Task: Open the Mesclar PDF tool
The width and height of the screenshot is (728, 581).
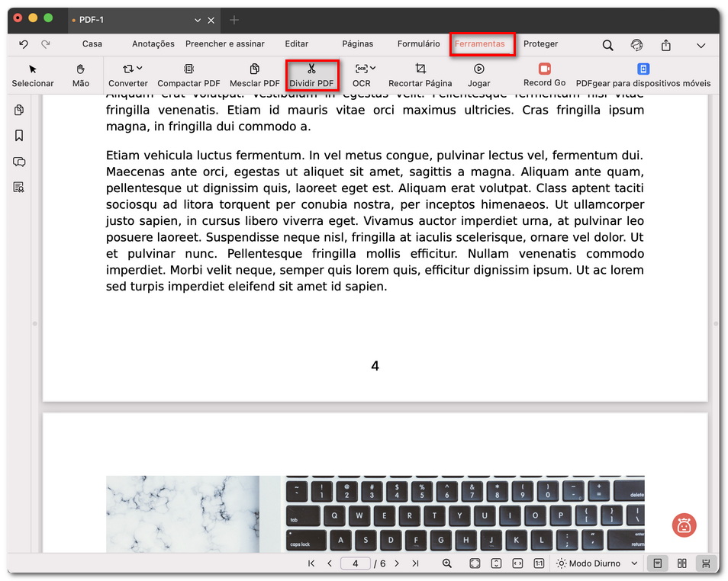Action: (x=254, y=75)
